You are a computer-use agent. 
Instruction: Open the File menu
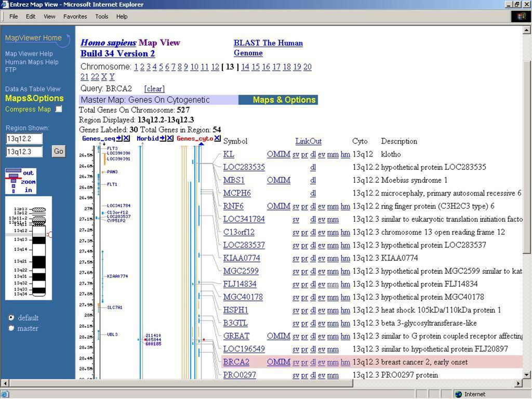click(x=14, y=16)
